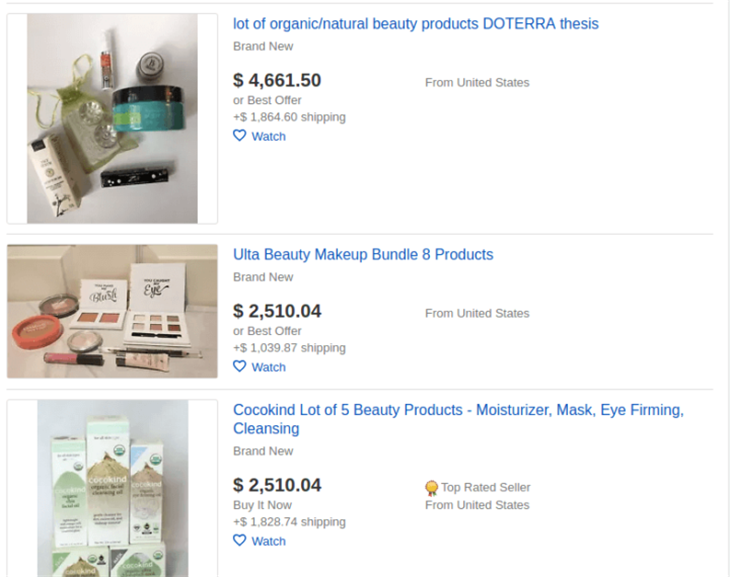This screenshot has height=577, width=730.
Task: Open the DOTERRA organic beauty products listing title
Action: 415,23
